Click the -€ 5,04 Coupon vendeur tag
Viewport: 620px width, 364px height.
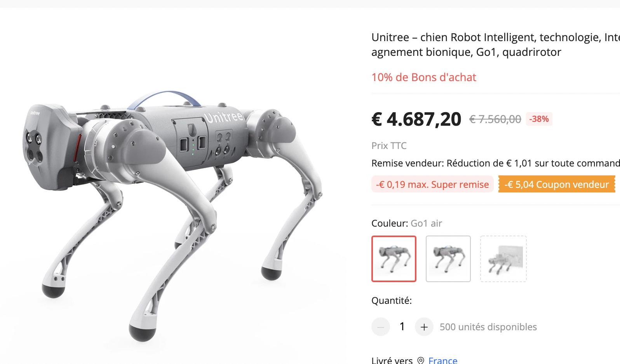coord(557,184)
